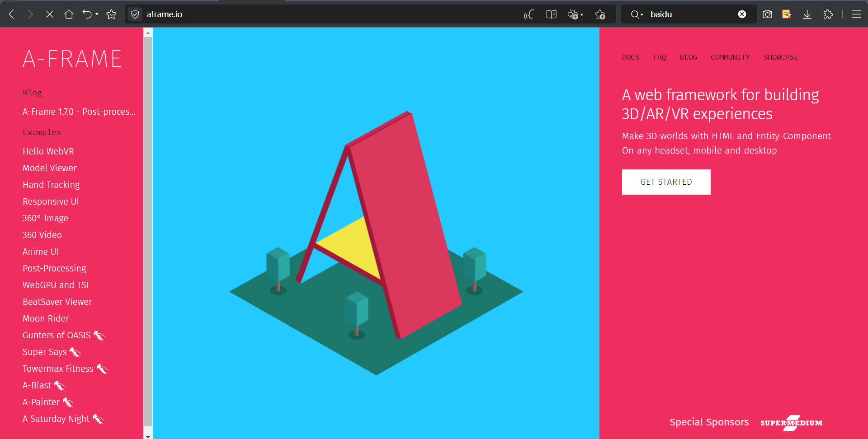
Task: Click sidebar scrollbar down arrow
Action: click(148, 436)
